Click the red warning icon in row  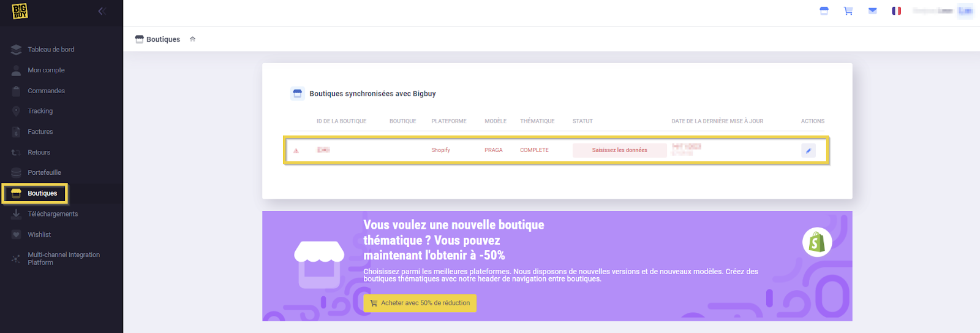point(296,150)
